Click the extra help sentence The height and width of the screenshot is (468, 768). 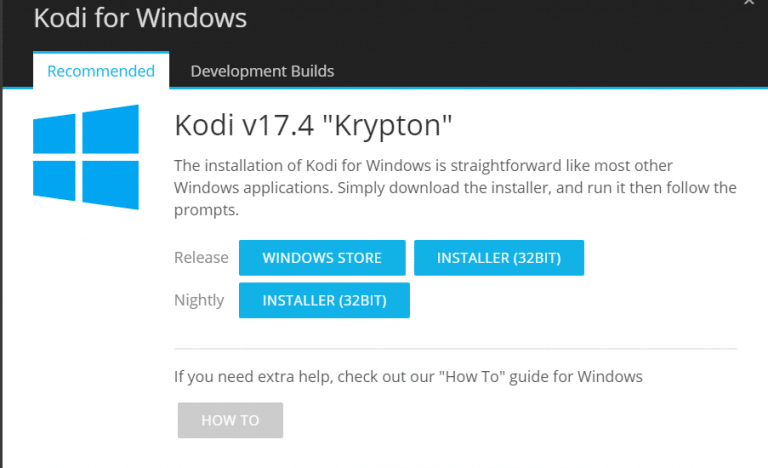click(x=408, y=376)
